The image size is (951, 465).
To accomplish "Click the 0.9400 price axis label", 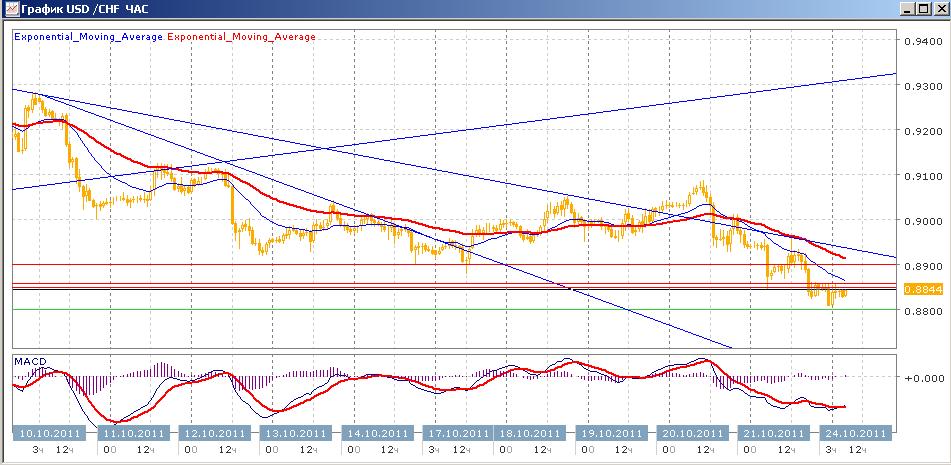I will coord(923,41).
